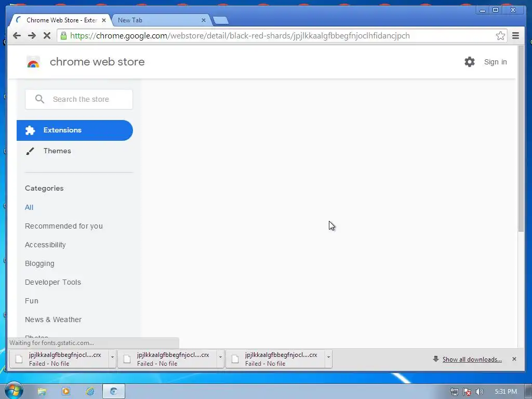
Task: Choose the Fun category
Action: [32, 301]
